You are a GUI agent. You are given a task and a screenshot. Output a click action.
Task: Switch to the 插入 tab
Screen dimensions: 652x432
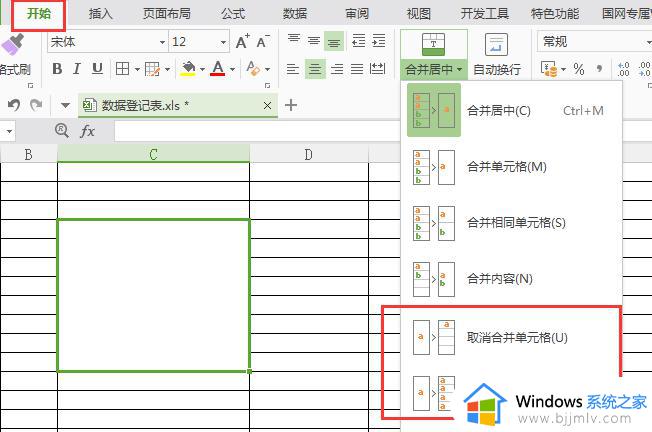pyautogui.click(x=100, y=14)
